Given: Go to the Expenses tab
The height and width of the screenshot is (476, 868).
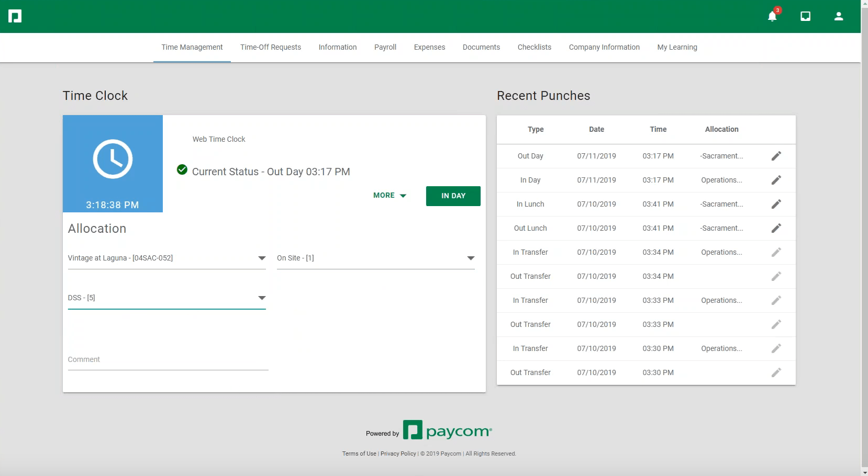Looking at the screenshot, I should [x=429, y=47].
